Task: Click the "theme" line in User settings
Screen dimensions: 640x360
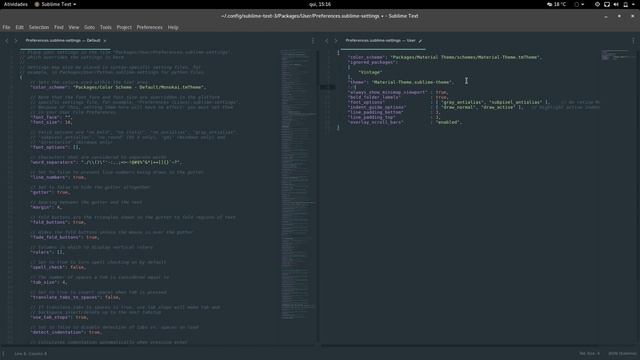Action: coord(401,82)
